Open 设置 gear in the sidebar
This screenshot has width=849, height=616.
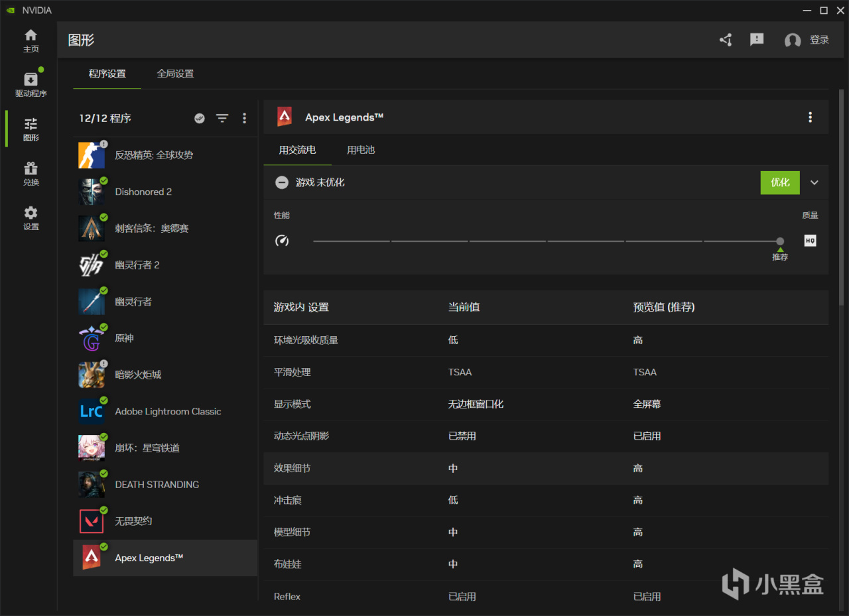coord(31,218)
